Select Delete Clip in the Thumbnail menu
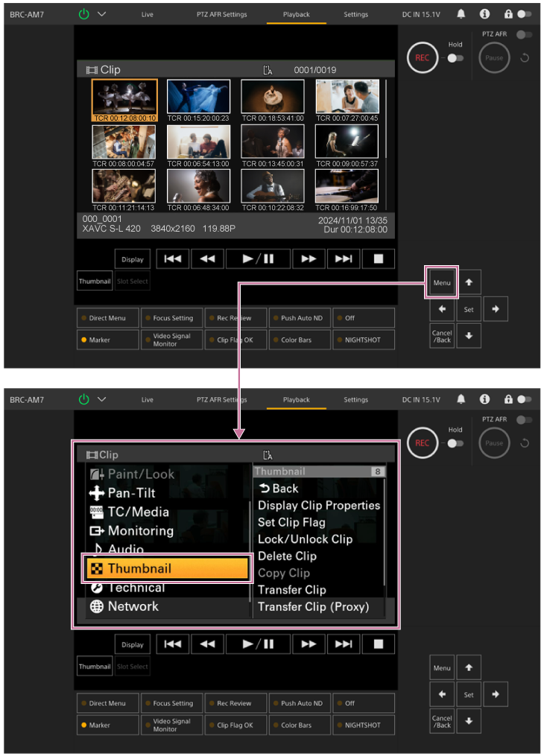The height and width of the screenshot is (756, 544). point(287,556)
